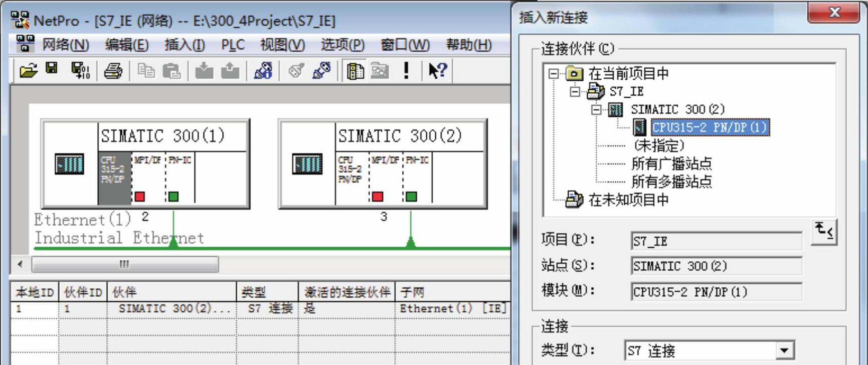Toggle the hardware catalog toolbar icon
The height and width of the screenshot is (365, 868).
click(355, 71)
